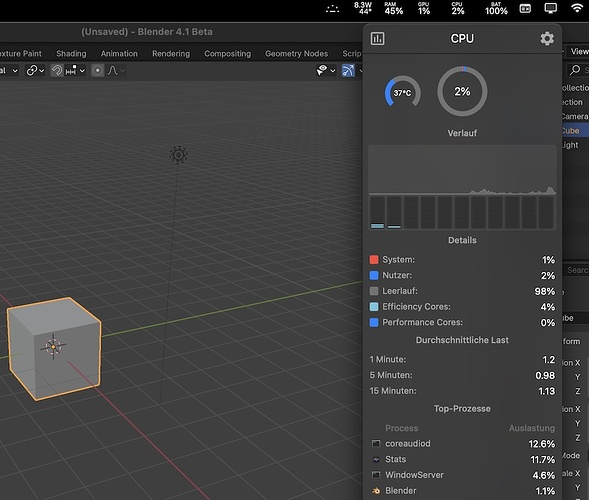Click the dotted arc menu bar icon

click(332, 9)
